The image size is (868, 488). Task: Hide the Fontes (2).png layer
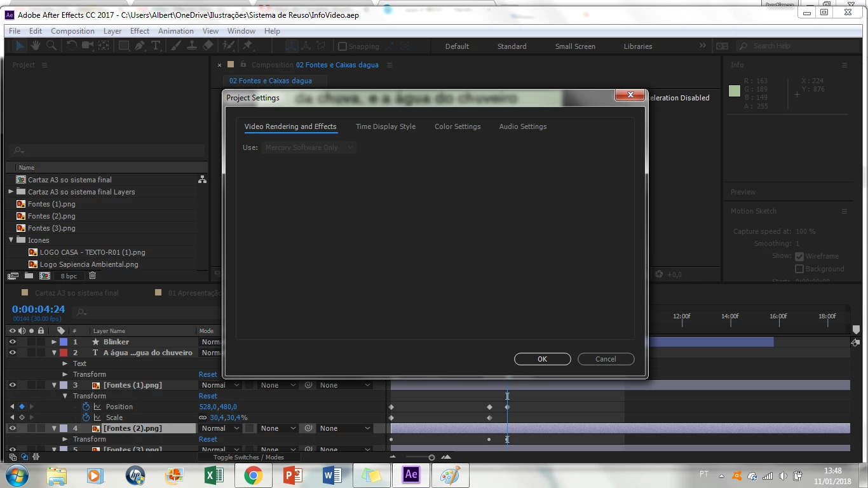tap(12, 428)
